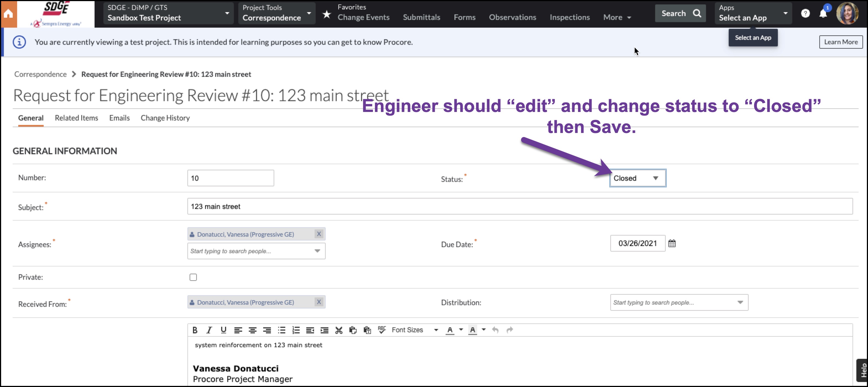Viewport: 868px width, 387px height.
Task: Insert a bulleted list in the editor
Action: 281,330
